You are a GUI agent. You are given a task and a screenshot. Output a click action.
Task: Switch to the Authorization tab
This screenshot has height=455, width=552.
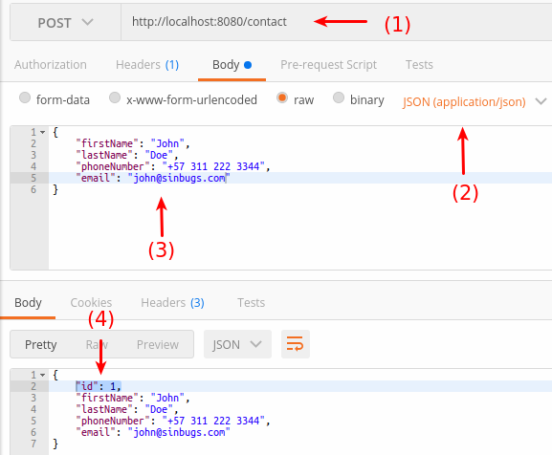click(50, 65)
